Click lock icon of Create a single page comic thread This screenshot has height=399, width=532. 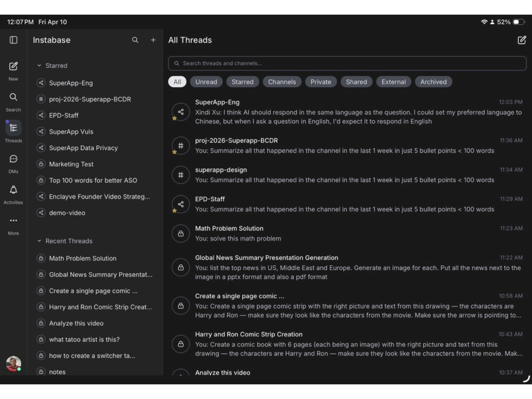coord(181,306)
